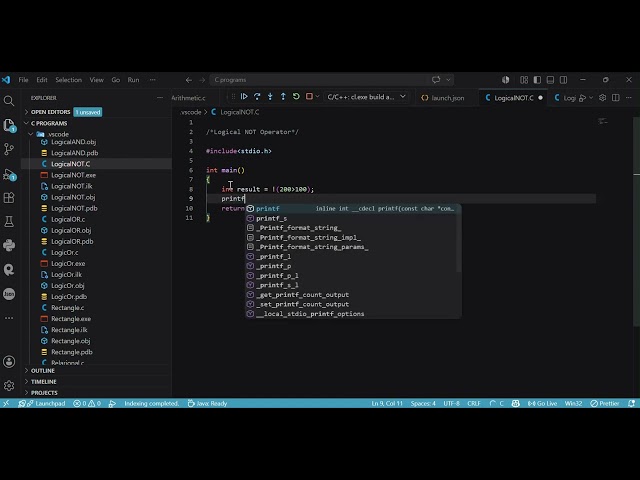
Task: Toggle the Secondary Side Bar
Action: pos(563,80)
